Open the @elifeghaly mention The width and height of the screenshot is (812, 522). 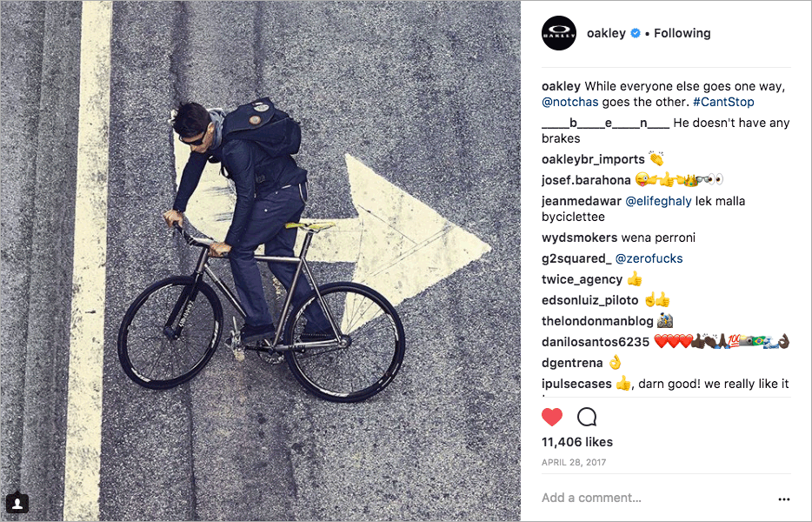658,201
